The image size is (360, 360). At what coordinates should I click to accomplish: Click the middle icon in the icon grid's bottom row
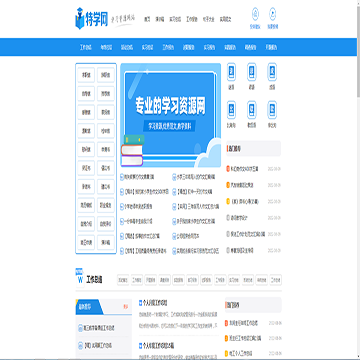[x=252, y=110]
